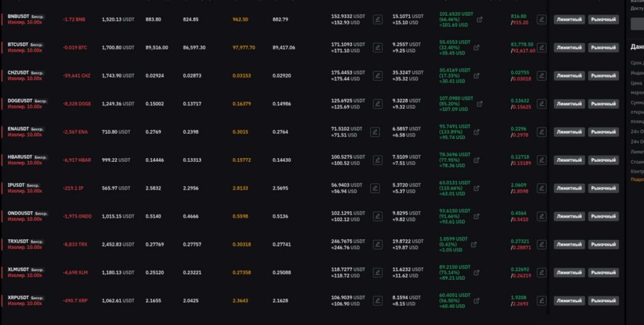Image resolution: width=644 pixels, height=325 pixels.
Task: Select Лимитный for the TRXUSDT position
Action: [x=569, y=244]
